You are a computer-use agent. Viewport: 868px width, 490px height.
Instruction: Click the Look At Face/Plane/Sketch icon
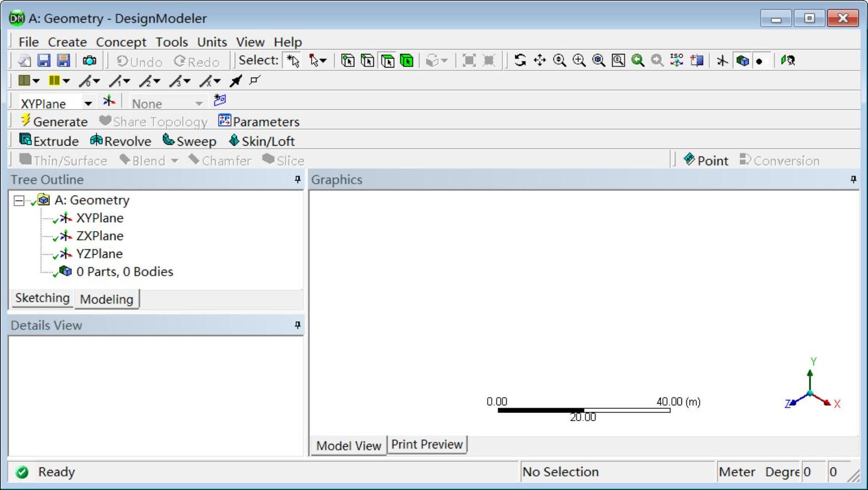(x=697, y=60)
